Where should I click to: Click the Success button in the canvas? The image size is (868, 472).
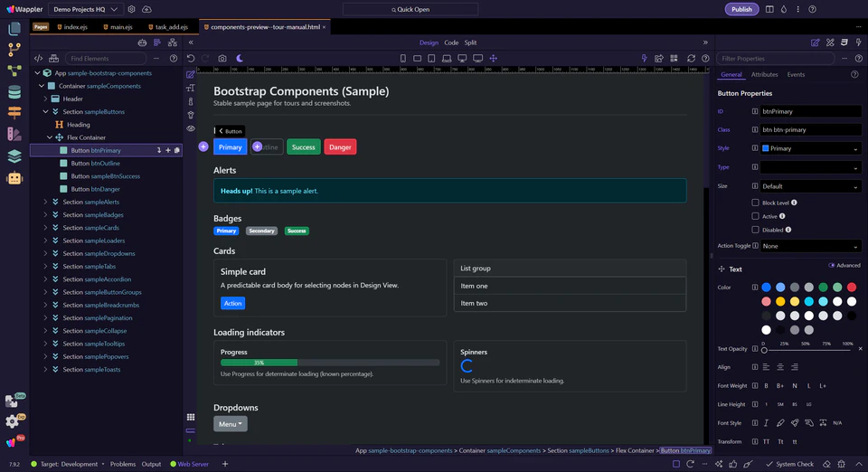pos(304,146)
